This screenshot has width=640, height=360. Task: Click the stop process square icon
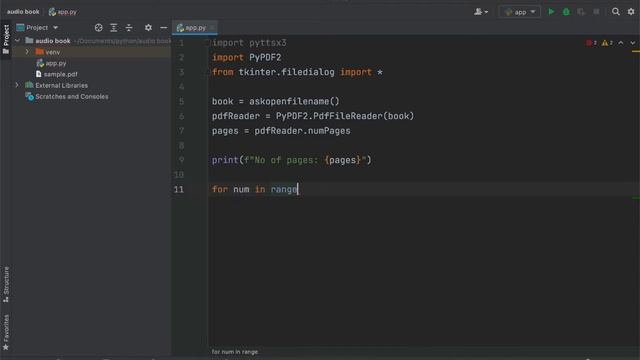tap(596, 12)
